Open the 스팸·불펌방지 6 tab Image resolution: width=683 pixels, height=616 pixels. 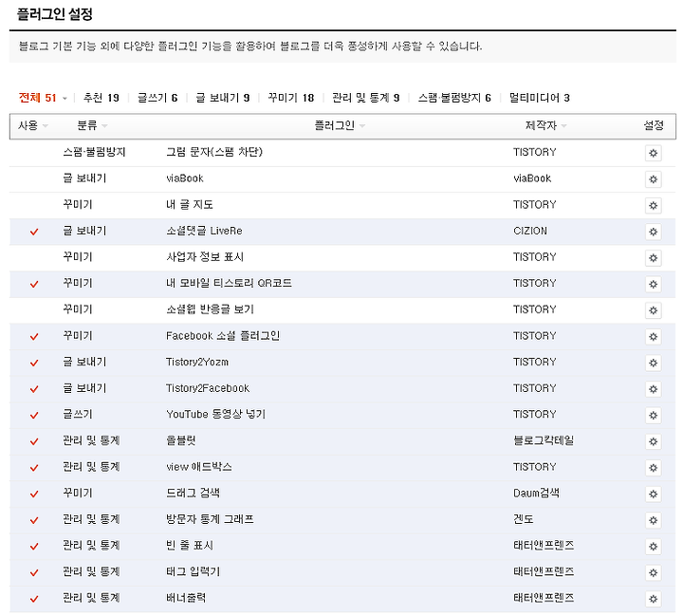coord(454,98)
